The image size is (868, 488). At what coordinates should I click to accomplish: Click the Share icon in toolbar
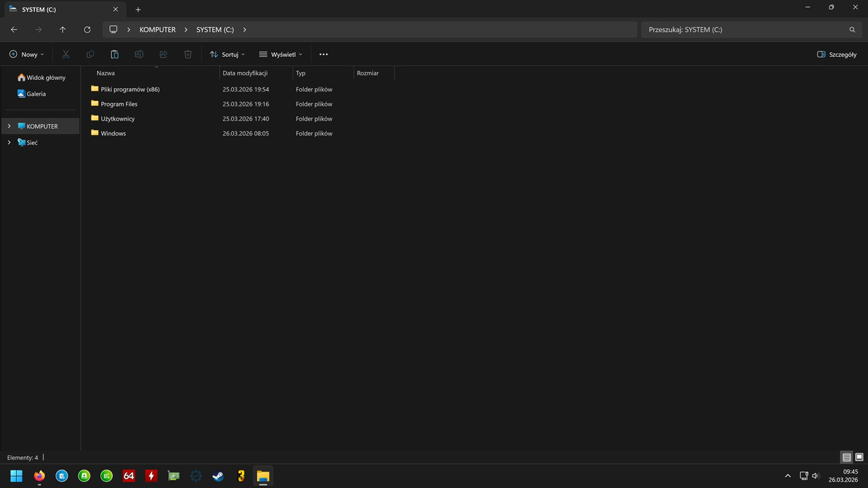163,54
